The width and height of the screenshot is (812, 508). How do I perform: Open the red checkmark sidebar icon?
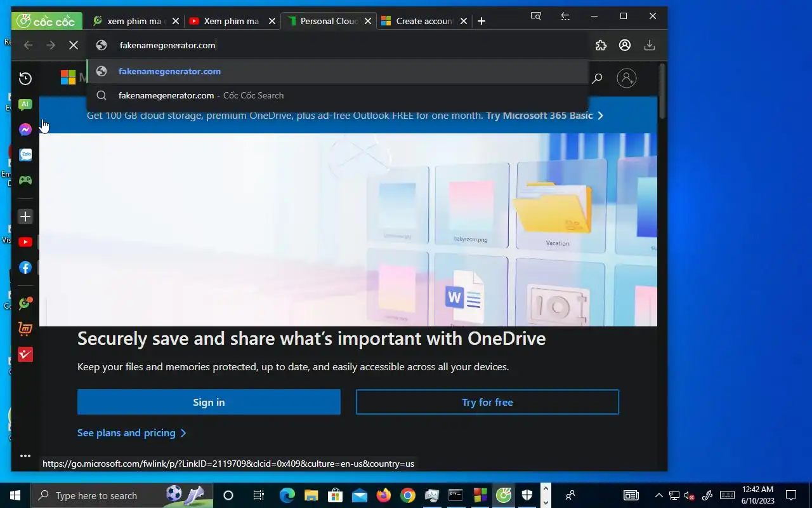click(25, 354)
